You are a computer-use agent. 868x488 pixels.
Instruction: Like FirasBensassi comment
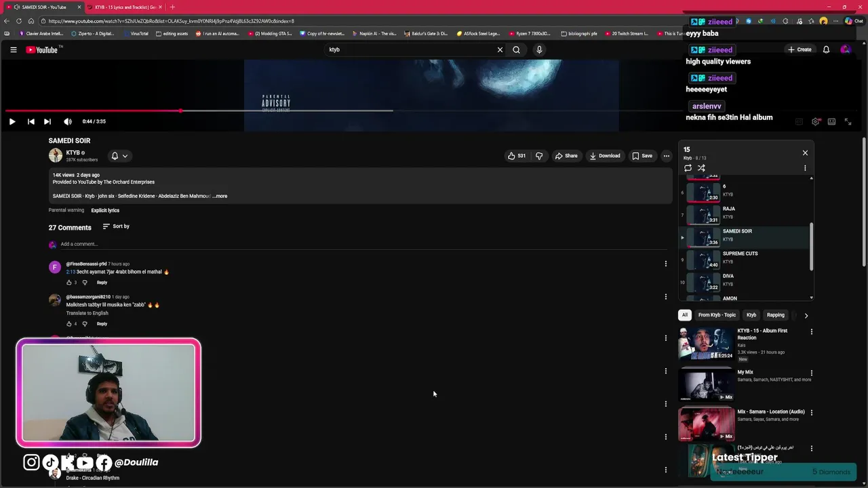point(68,283)
